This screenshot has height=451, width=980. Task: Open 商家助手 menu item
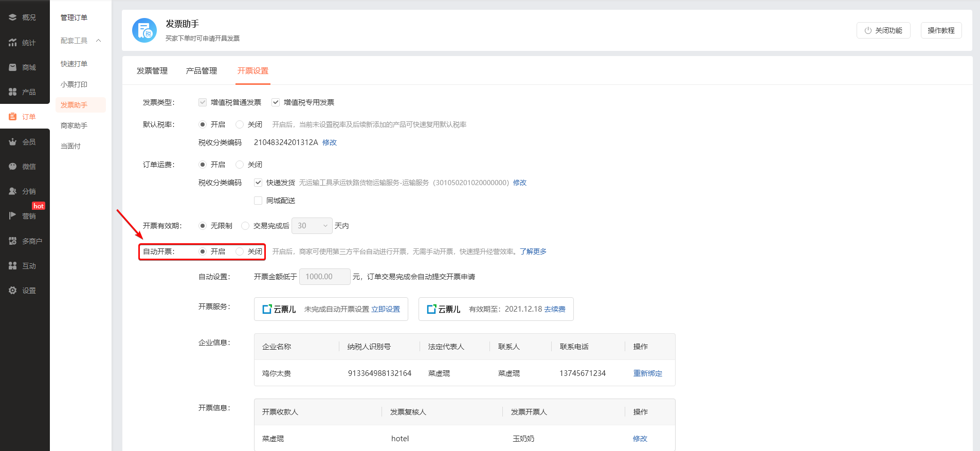[74, 125]
